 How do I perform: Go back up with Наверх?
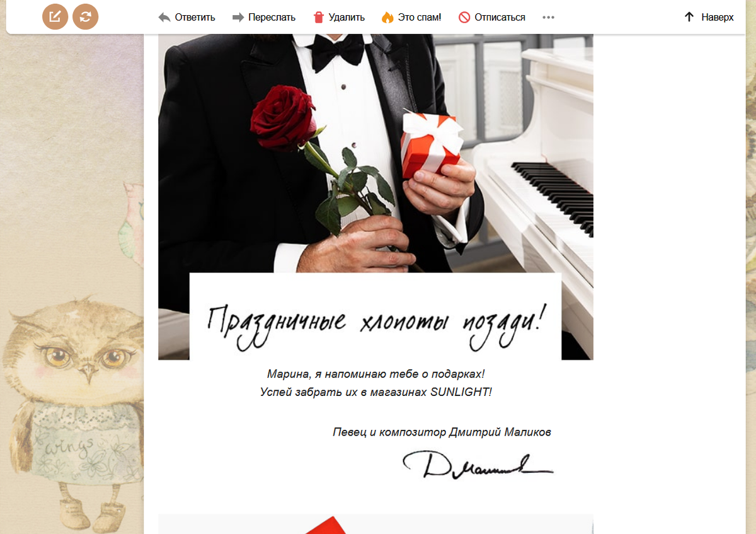click(718, 17)
